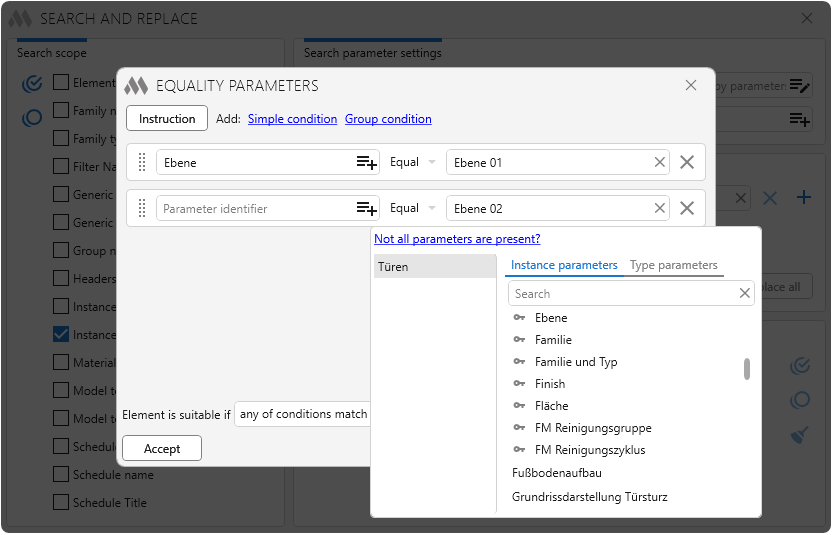Delete the Ebene 02 condition row
Viewport: 833px width, 535px height.
pyautogui.click(x=687, y=209)
